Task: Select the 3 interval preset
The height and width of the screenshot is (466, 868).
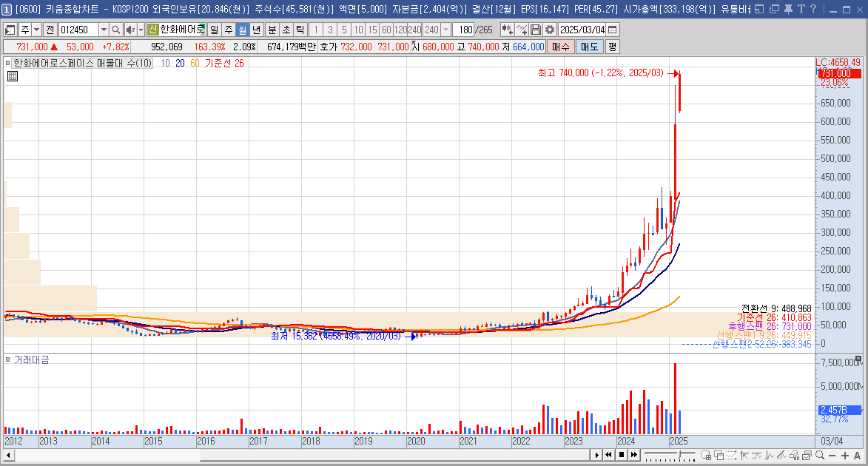Action: [331, 30]
